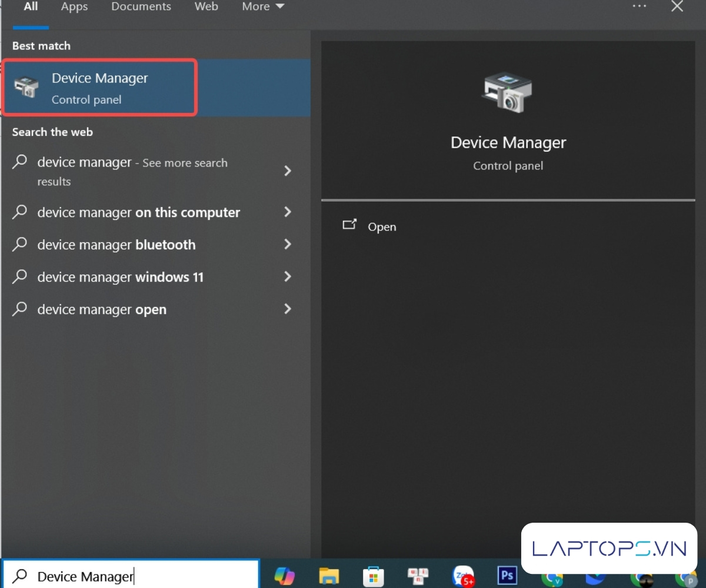This screenshot has height=588, width=706.
Task: Open the three-dot options menu
Action: (640, 6)
